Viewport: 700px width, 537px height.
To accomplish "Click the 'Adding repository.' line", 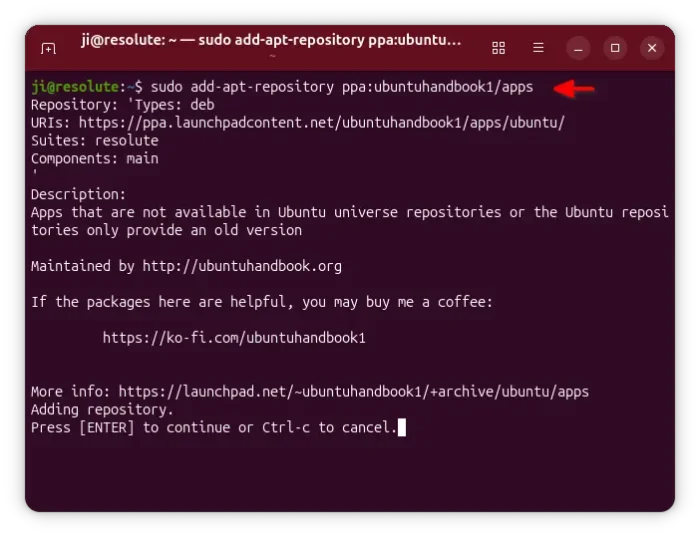I will click(x=102, y=409).
